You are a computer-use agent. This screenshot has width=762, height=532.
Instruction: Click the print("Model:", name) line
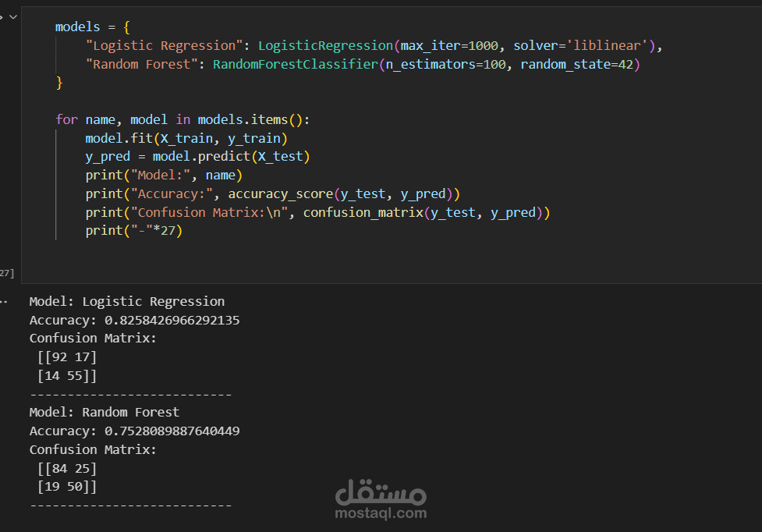pos(164,175)
